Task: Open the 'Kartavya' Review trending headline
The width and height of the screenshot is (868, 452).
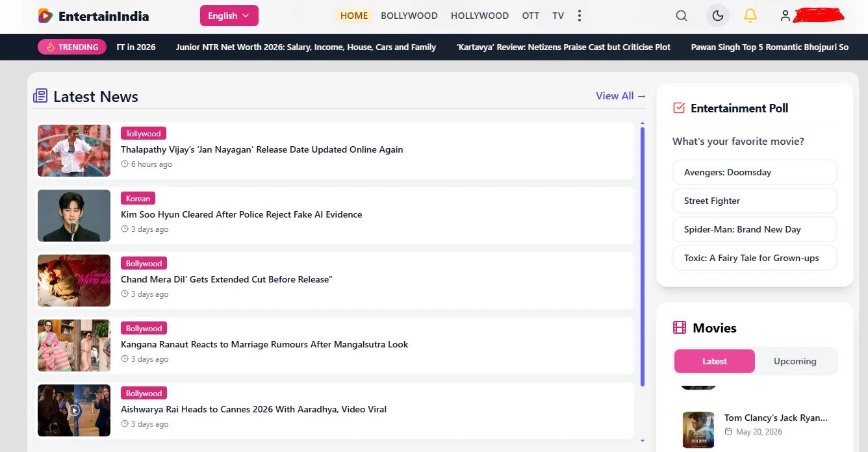Action: [563, 47]
